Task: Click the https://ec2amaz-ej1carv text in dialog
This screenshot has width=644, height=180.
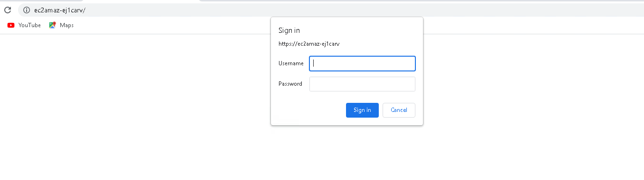Action: [x=308, y=44]
